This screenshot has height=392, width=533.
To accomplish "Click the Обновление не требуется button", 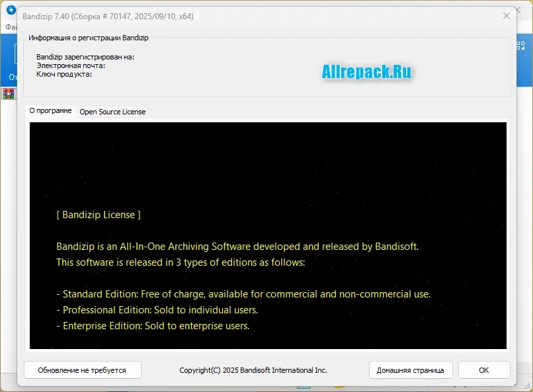I will point(82,370).
